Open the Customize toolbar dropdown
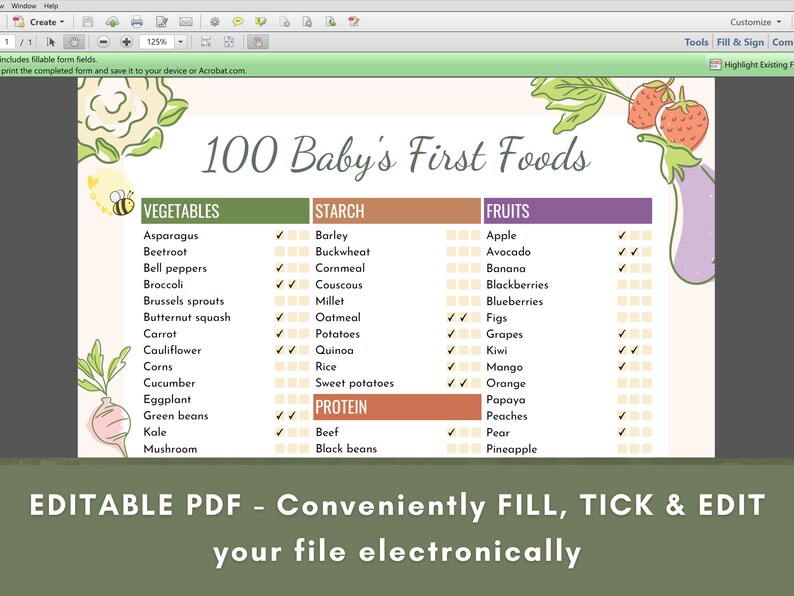Image resolution: width=794 pixels, height=596 pixels. [x=756, y=22]
